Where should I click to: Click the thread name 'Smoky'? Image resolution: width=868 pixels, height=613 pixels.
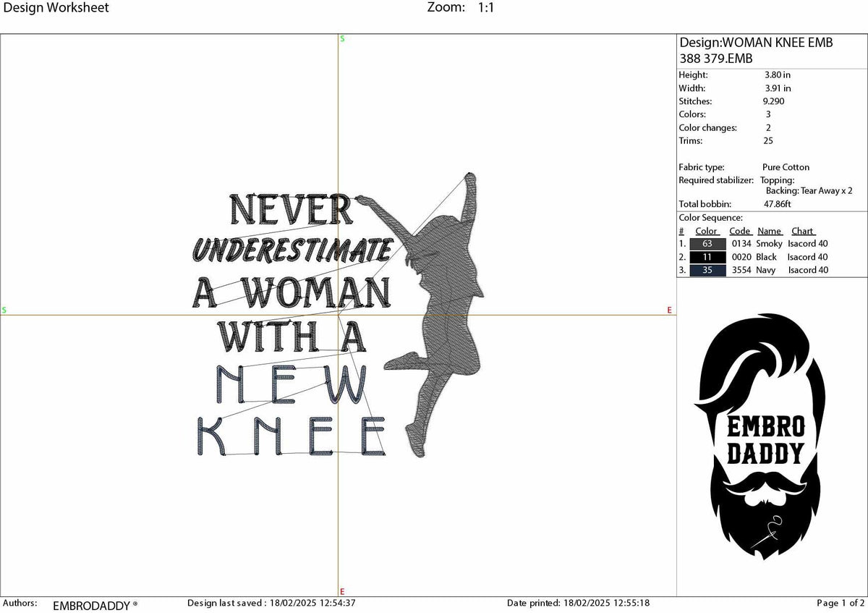click(769, 244)
